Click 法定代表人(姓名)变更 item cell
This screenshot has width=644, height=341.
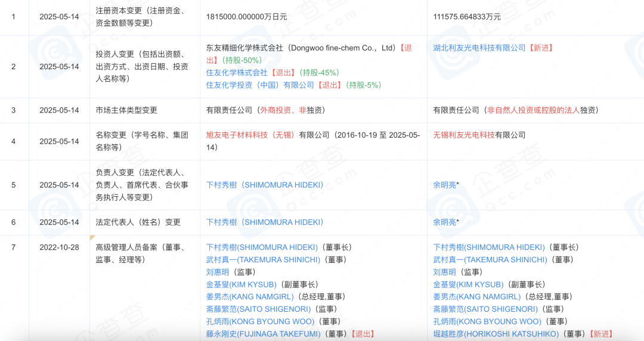[x=145, y=222]
